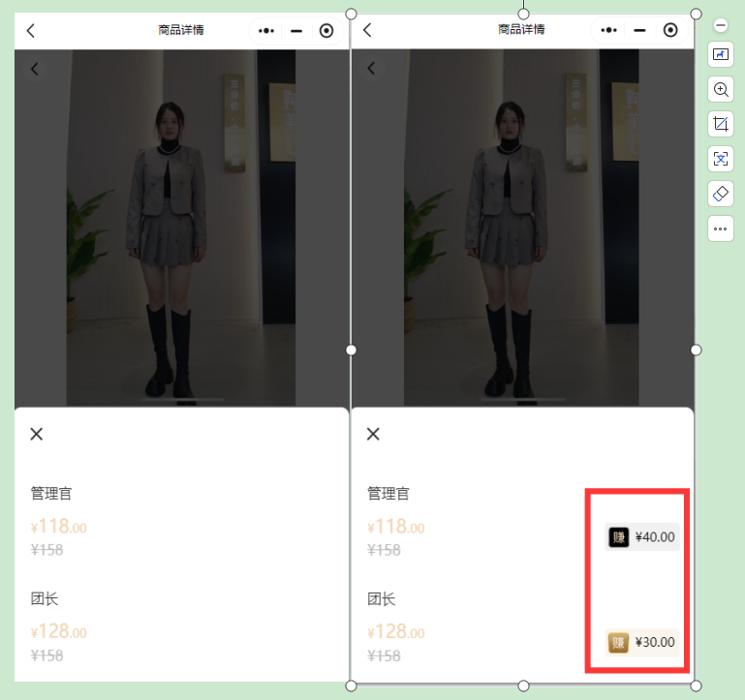Close the right price popup with X
Image resolution: width=745 pixels, height=700 pixels.
point(373,434)
